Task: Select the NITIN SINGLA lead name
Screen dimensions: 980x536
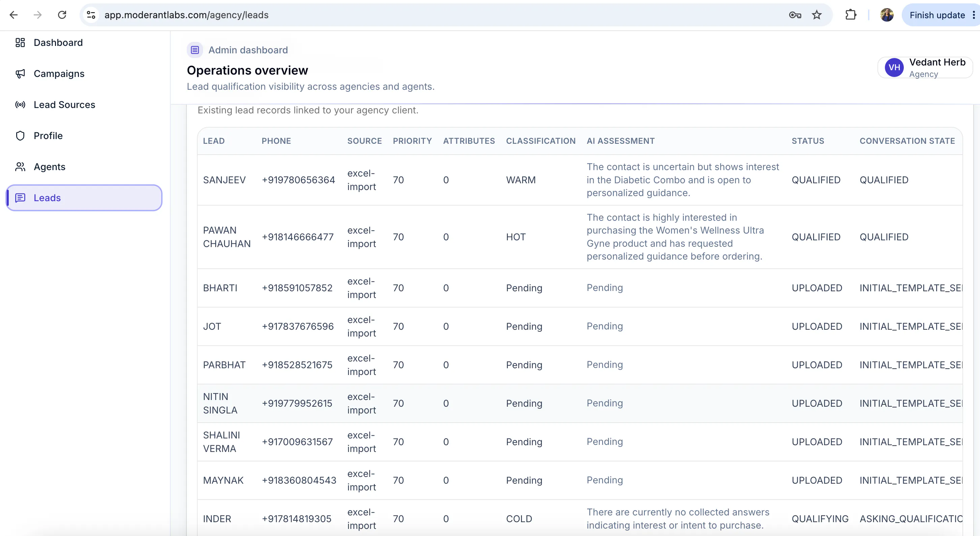Action: [220, 403]
